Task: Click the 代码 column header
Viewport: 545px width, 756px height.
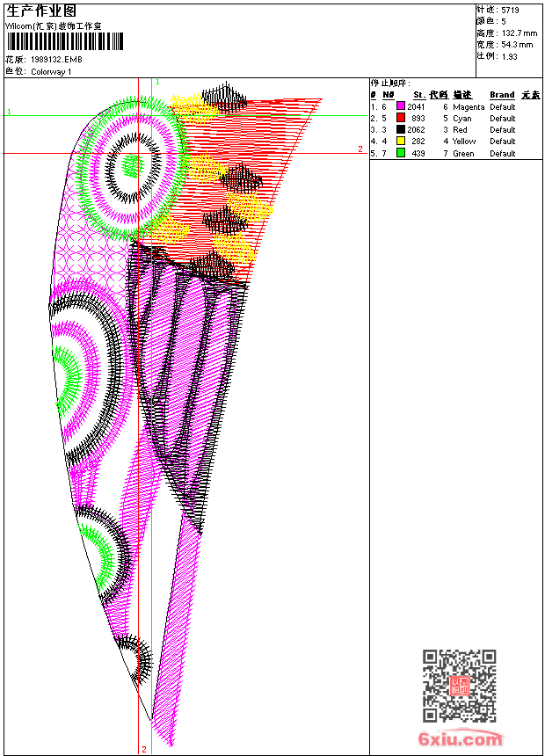Action: pos(439,95)
